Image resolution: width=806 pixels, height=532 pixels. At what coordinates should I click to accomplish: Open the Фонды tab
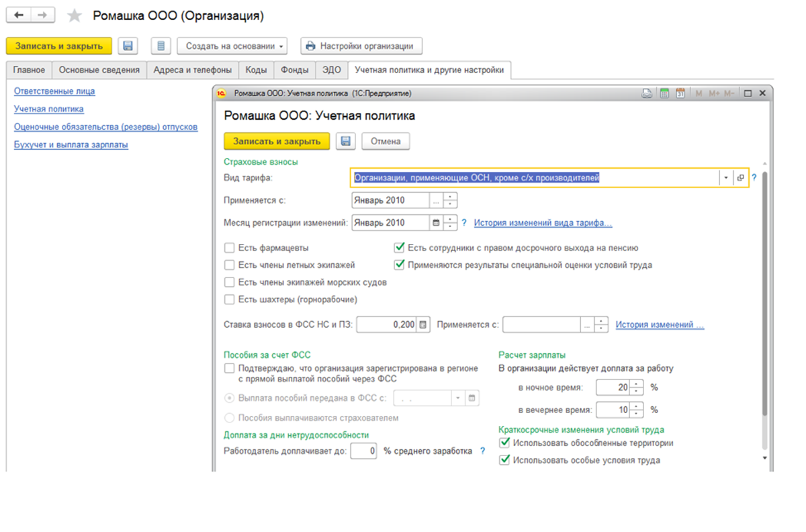pyautogui.click(x=295, y=70)
